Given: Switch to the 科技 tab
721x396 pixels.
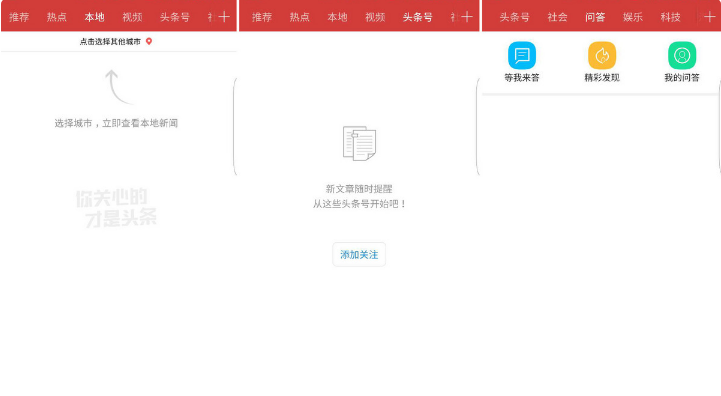Looking at the screenshot, I should [x=670, y=17].
